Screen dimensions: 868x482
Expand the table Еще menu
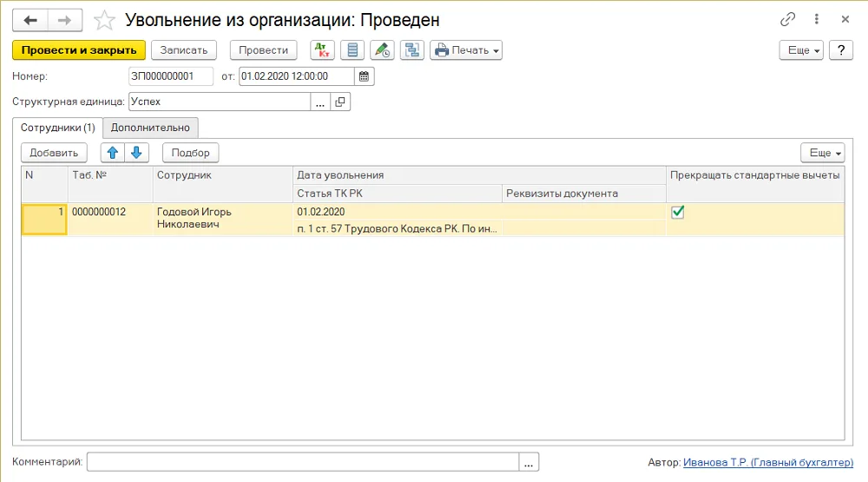point(823,152)
